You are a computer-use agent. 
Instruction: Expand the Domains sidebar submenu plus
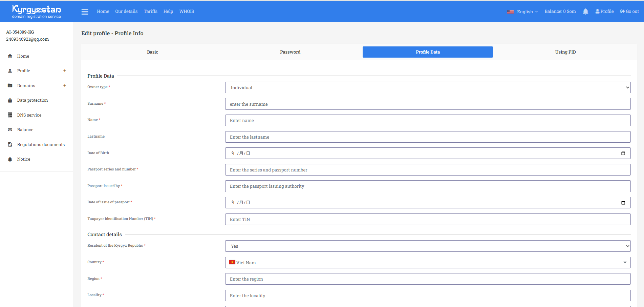65,86
